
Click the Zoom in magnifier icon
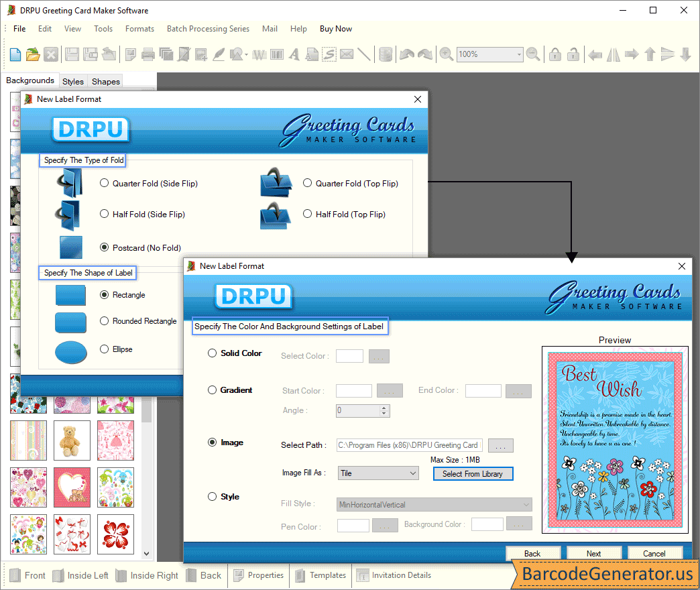[x=446, y=54]
